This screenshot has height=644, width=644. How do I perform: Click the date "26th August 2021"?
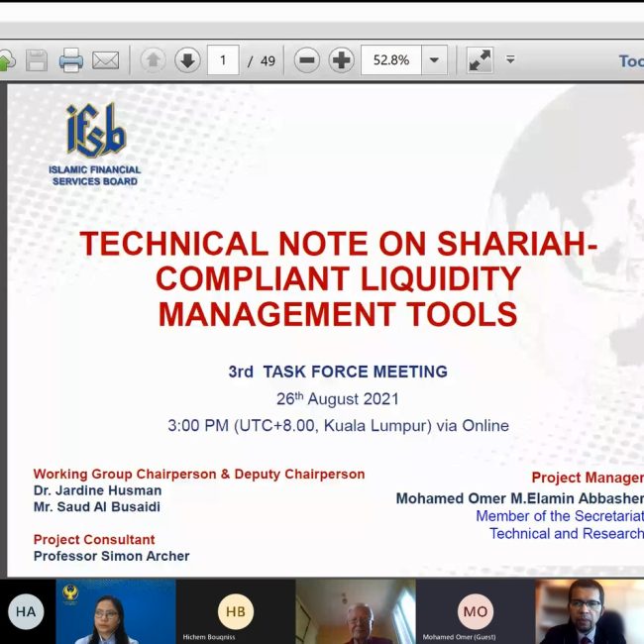pos(338,399)
